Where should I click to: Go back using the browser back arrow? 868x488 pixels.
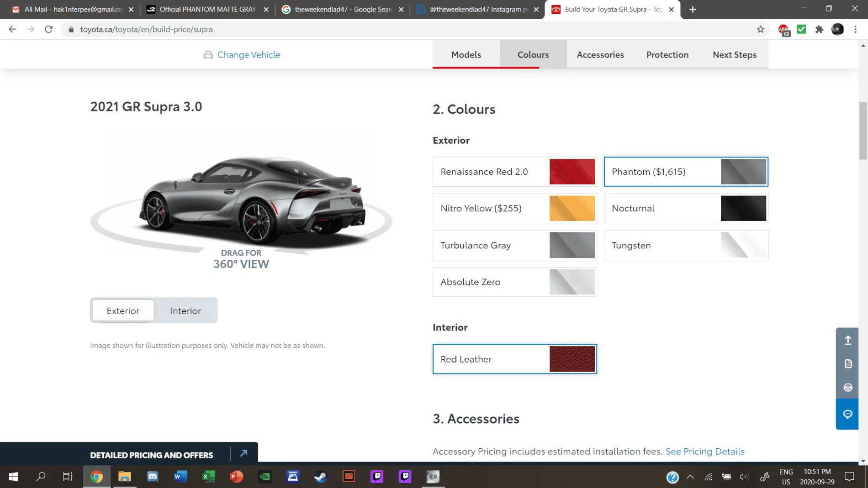pos(12,29)
